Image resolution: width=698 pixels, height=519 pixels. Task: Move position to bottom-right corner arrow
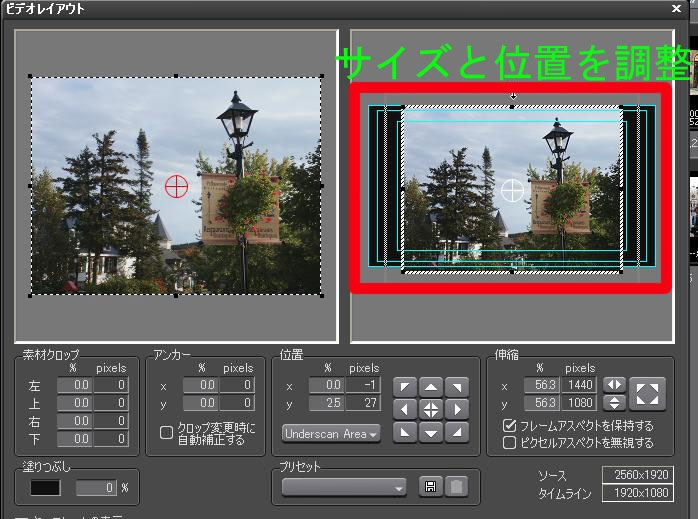(x=457, y=432)
